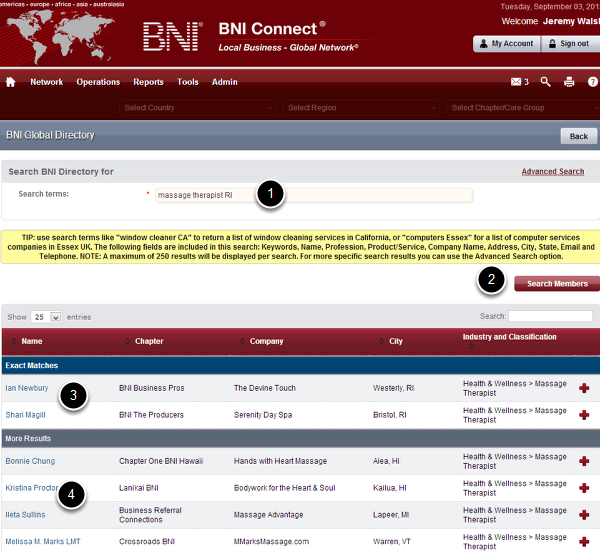Viewport: 600px width, 553px height.
Task: Click the Search terms input field
Action: click(312, 195)
